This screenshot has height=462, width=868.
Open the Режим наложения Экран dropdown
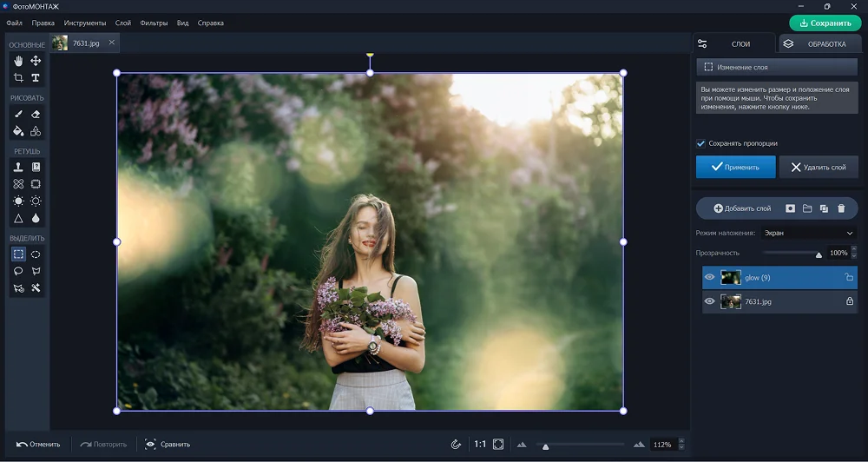(x=809, y=234)
